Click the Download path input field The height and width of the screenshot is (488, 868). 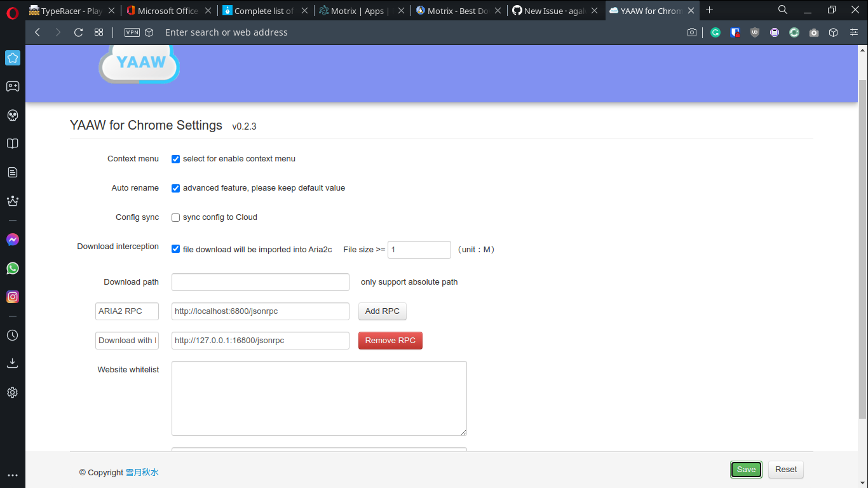point(260,281)
